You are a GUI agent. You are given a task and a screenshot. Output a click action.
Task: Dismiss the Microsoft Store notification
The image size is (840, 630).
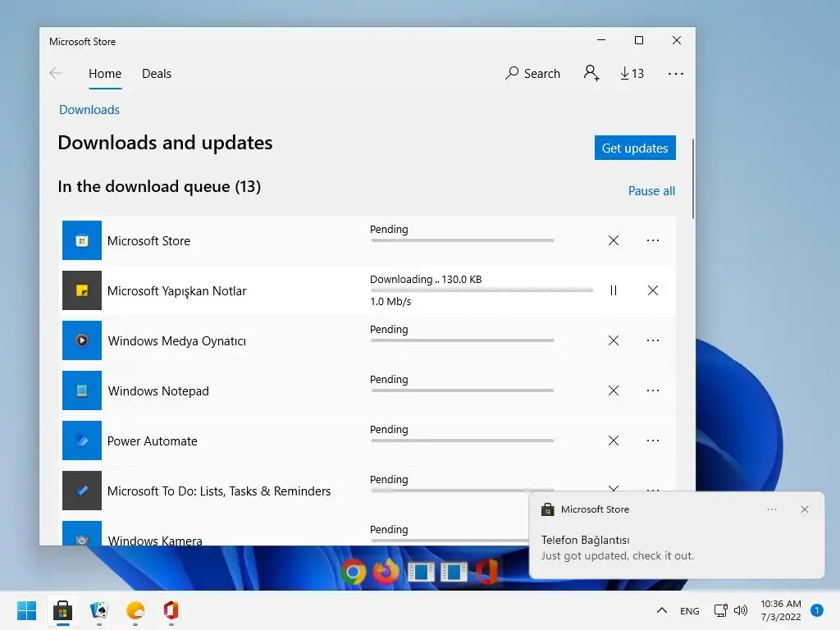[x=804, y=509]
